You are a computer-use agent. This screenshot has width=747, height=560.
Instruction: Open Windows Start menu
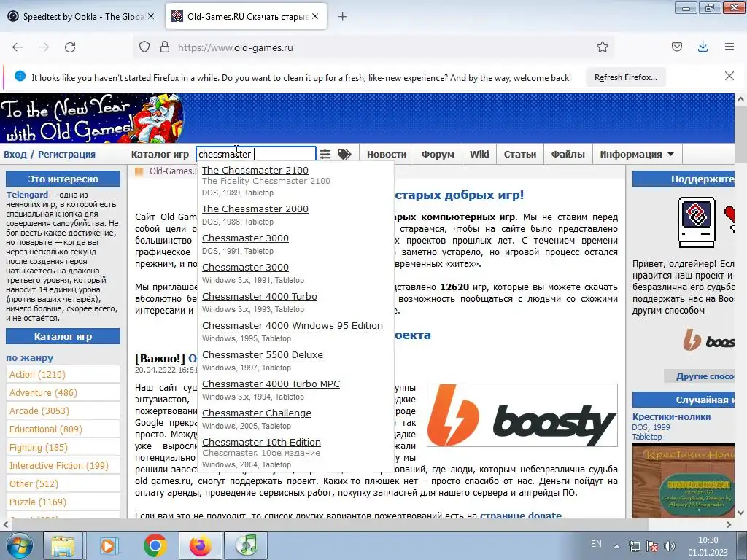(18, 545)
